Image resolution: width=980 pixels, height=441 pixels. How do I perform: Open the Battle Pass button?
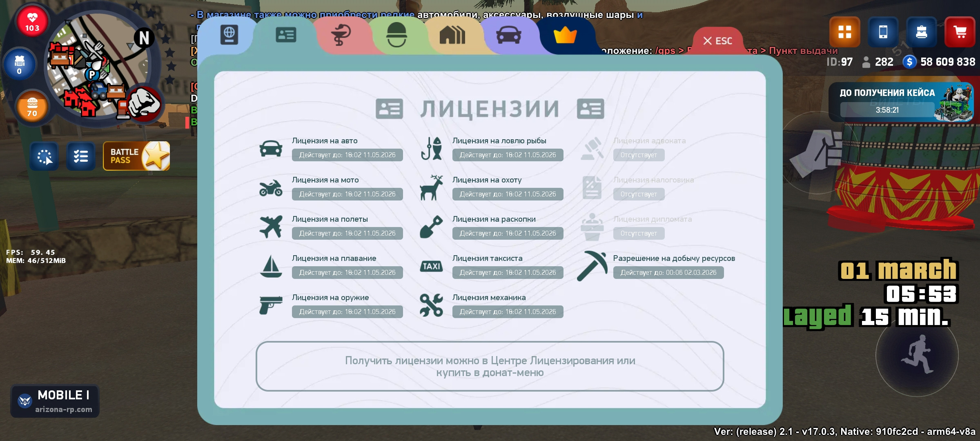pyautogui.click(x=136, y=156)
